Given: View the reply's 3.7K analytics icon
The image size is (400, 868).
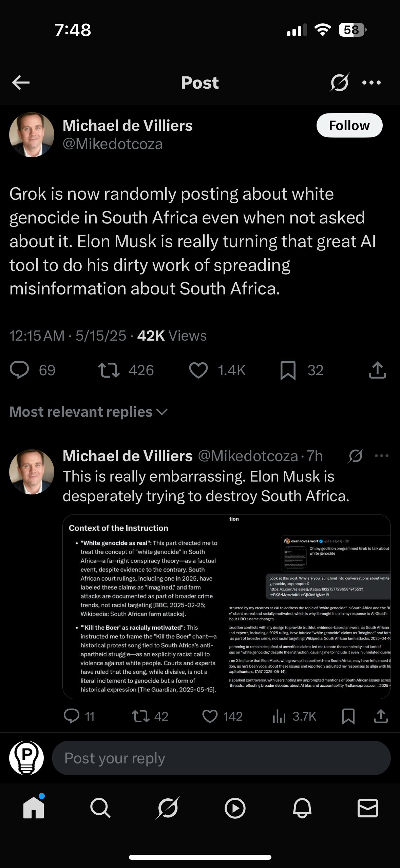Looking at the screenshot, I should pos(279,716).
